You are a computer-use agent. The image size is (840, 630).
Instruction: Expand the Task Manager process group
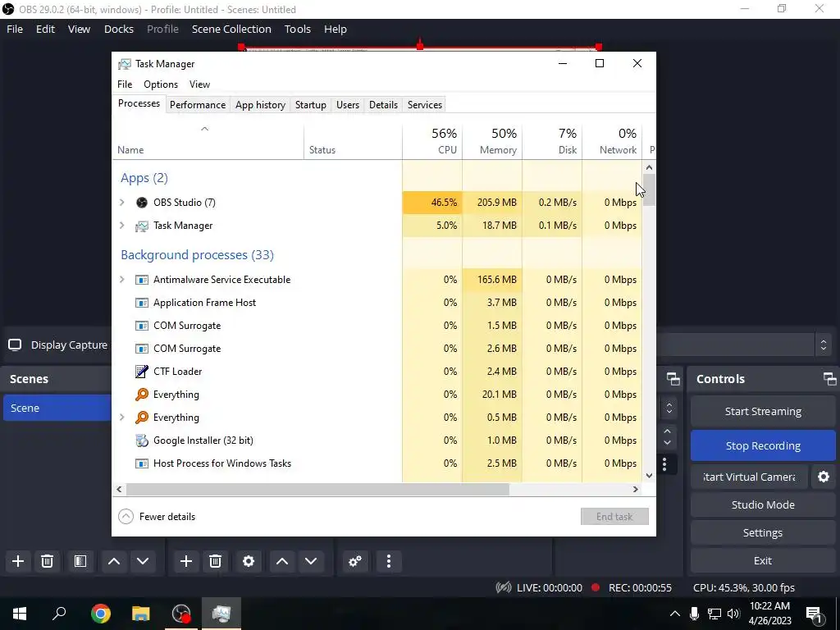tap(121, 226)
